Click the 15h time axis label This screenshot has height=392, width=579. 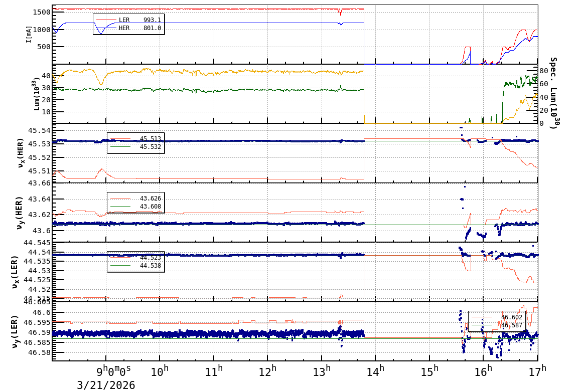pos(429,371)
